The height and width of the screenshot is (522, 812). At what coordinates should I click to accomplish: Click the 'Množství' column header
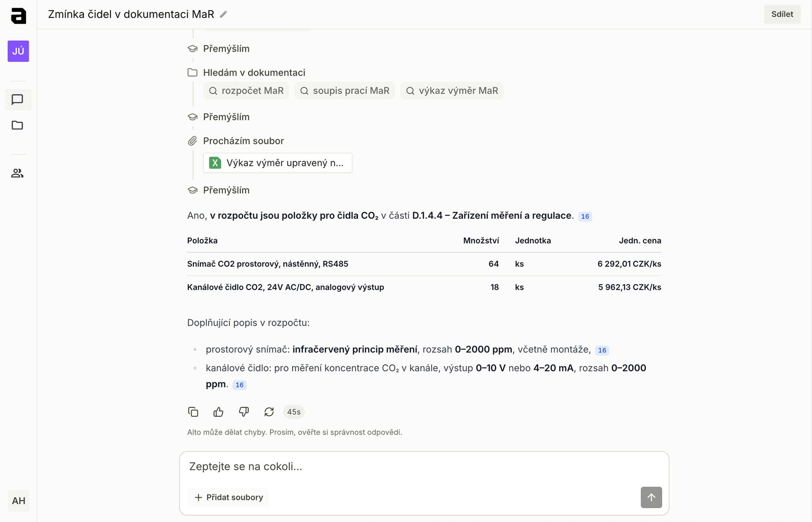coord(481,241)
